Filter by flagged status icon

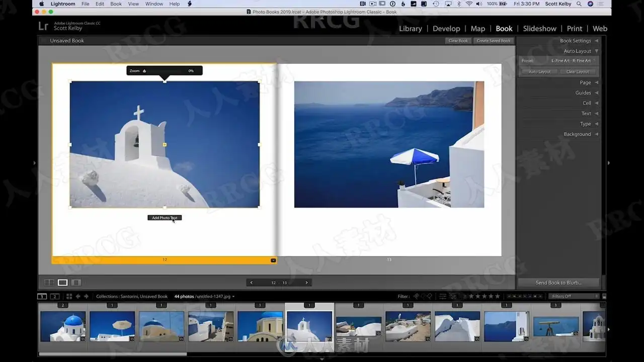[417, 296]
